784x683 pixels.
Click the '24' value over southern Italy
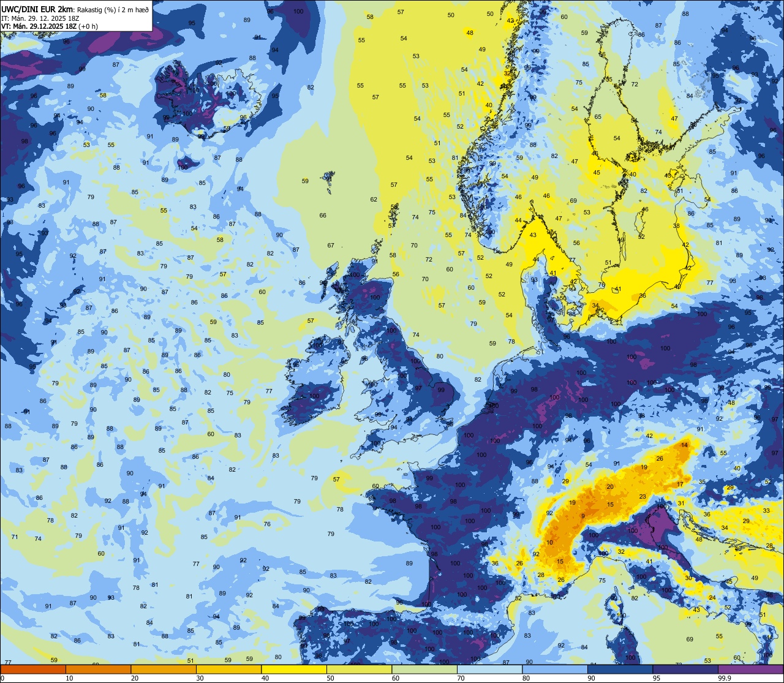712,597
